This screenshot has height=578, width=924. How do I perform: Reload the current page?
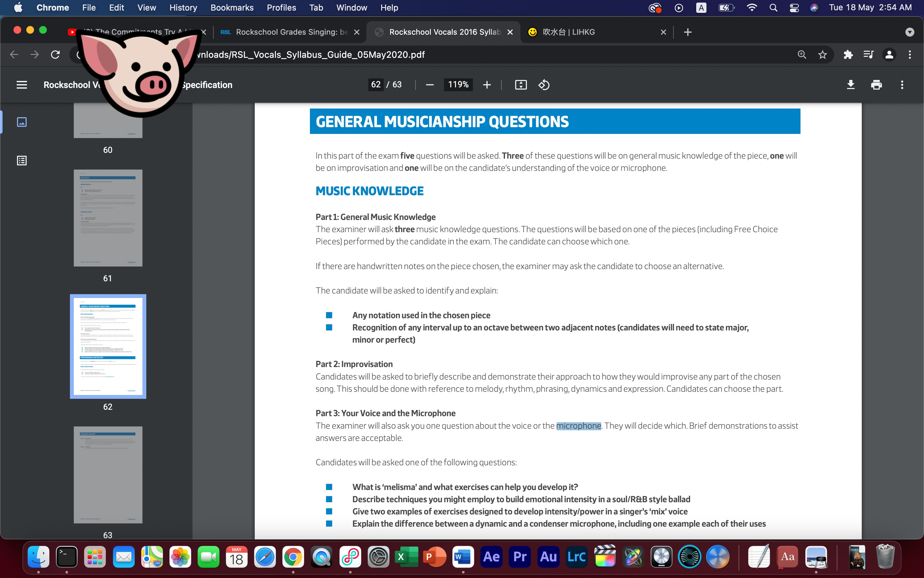click(56, 55)
